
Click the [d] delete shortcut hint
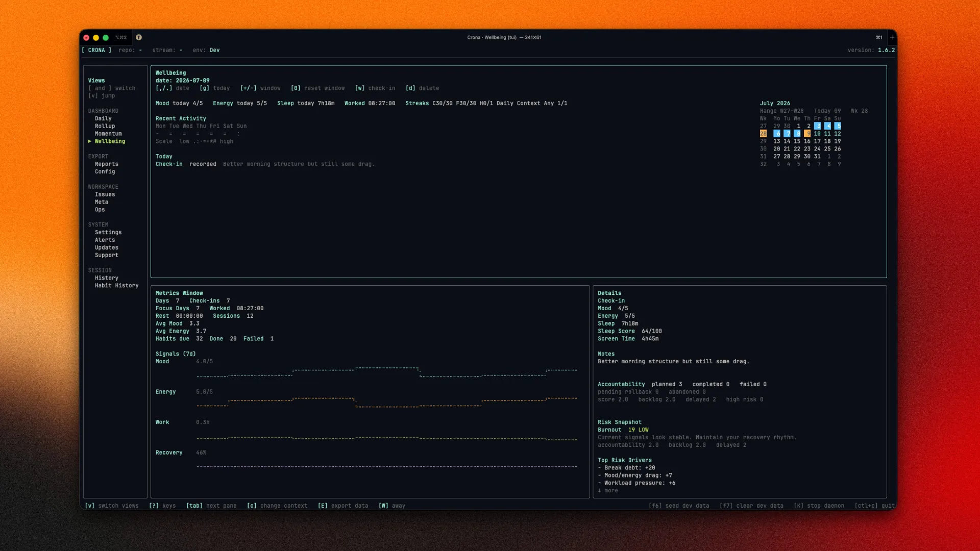tap(422, 88)
